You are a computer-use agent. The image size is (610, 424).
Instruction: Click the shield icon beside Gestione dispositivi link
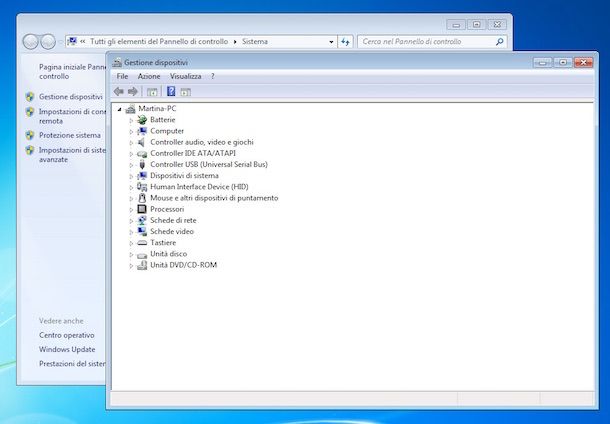[30, 97]
